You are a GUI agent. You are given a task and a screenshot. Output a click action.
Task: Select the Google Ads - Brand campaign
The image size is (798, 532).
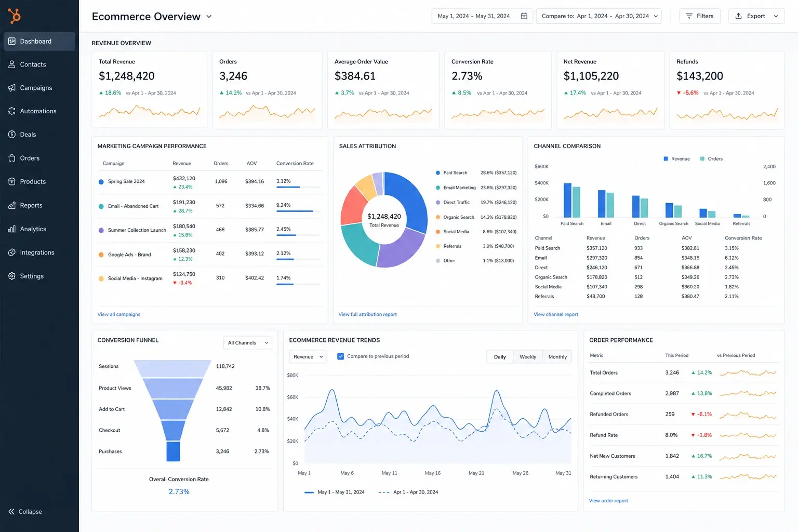click(x=209, y=255)
